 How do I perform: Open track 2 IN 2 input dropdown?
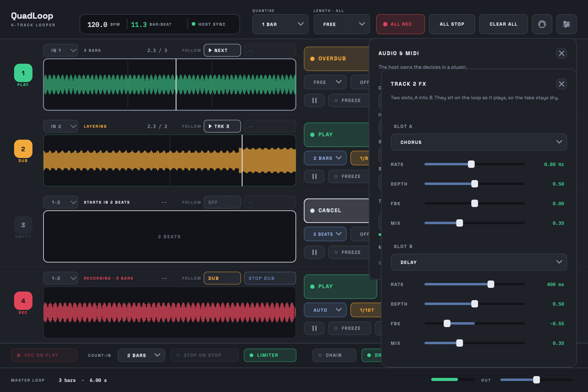[x=60, y=126]
